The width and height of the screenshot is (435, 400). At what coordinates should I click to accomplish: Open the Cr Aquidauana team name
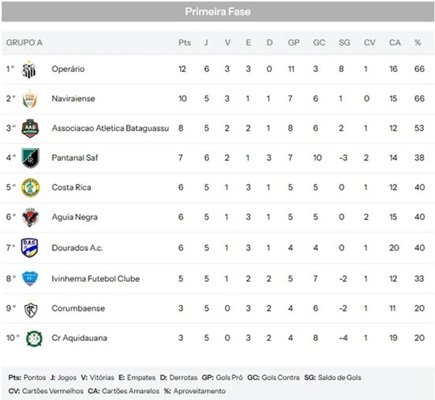[x=79, y=338]
